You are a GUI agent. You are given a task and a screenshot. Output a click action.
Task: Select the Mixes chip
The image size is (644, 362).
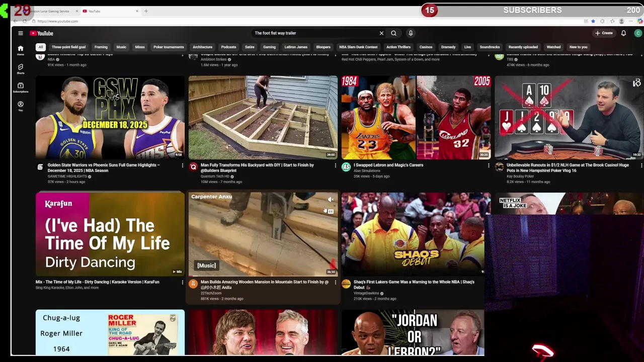coord(140,47)
